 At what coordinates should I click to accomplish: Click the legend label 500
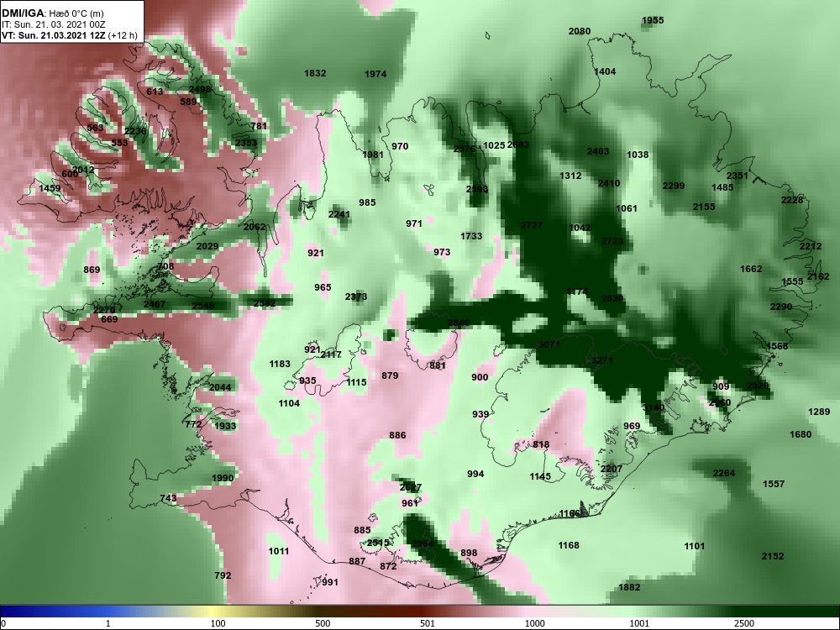(x=323, y=623)
